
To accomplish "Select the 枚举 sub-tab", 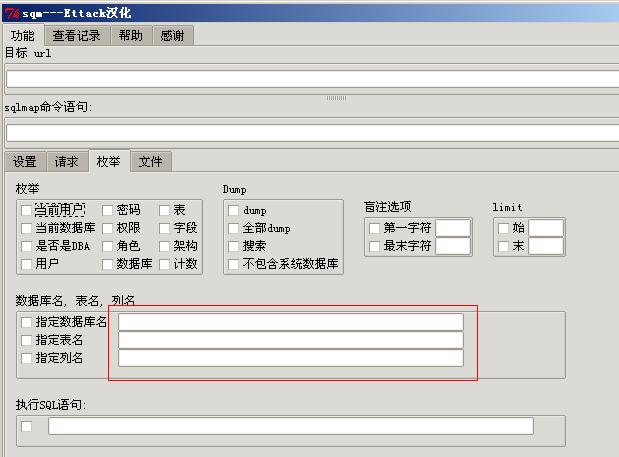I will (x=109, y=161).
